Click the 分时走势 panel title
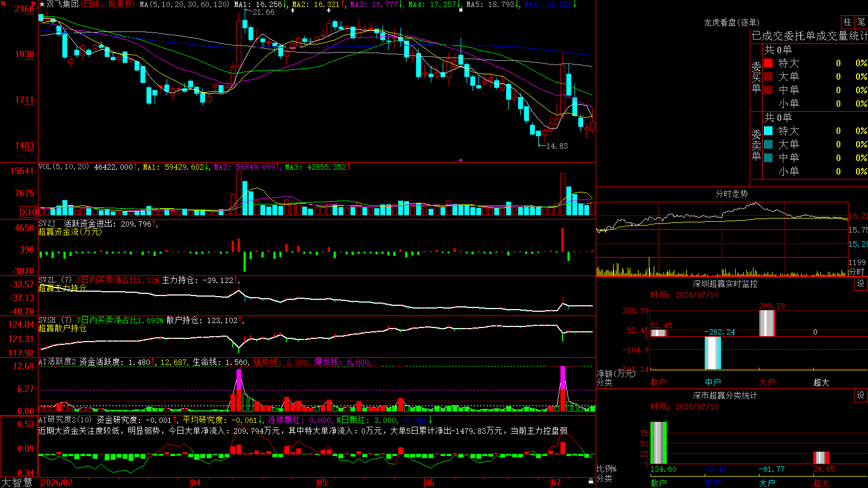868x488 pixels. 732,194
